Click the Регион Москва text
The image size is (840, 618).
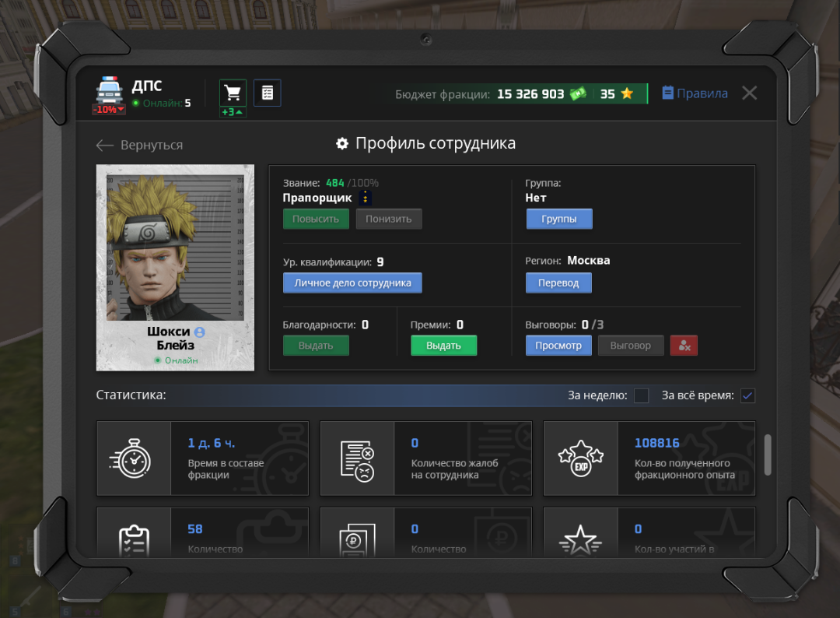click(x=567, y=261)
